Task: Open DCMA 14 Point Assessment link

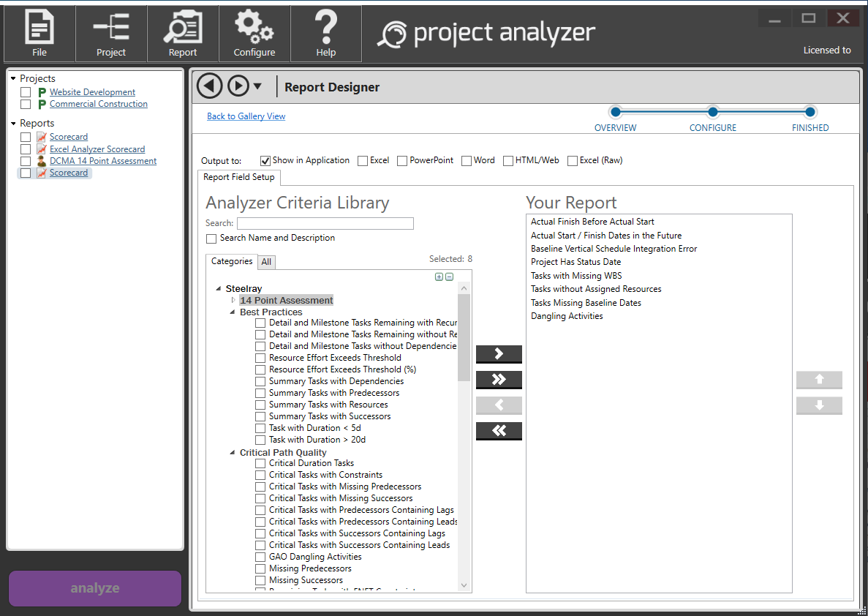Action: pos(103,161)
